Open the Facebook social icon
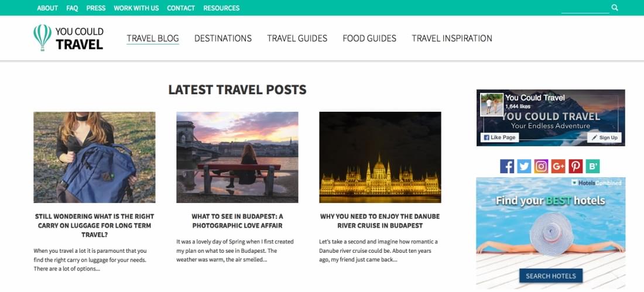Viewport: 644px width, 292px height. [x=507, y=166]
